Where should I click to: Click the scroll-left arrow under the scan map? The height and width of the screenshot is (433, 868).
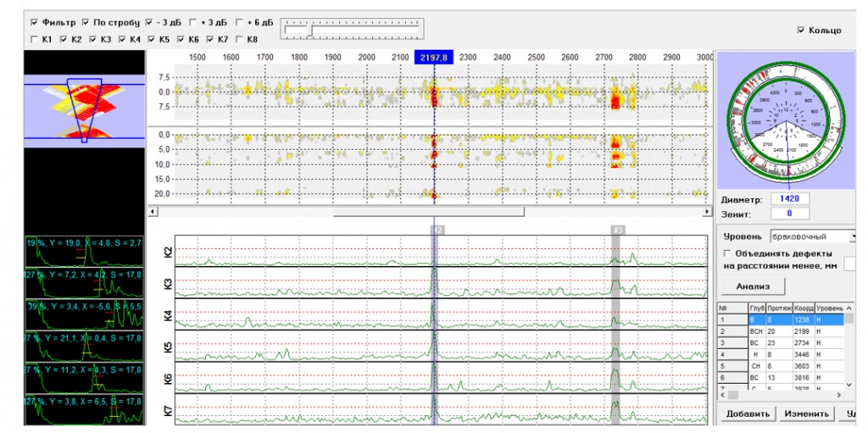coord(153,212)
